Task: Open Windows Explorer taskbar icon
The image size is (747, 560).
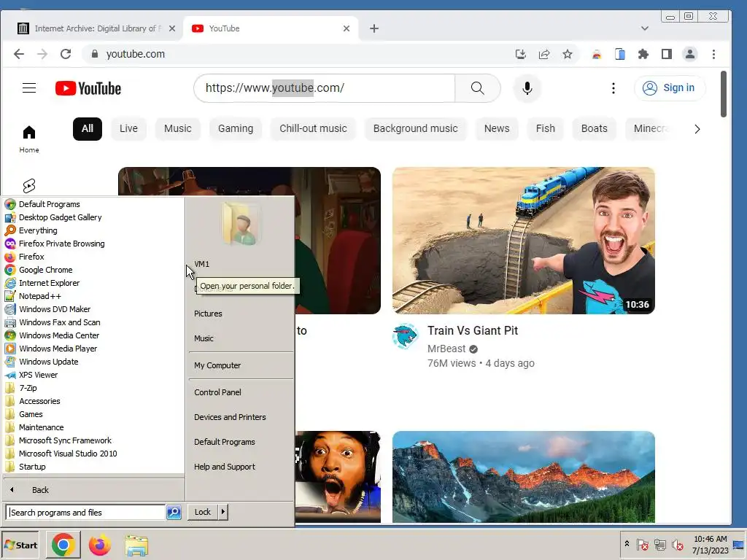Action: click(x=136, y=545)
